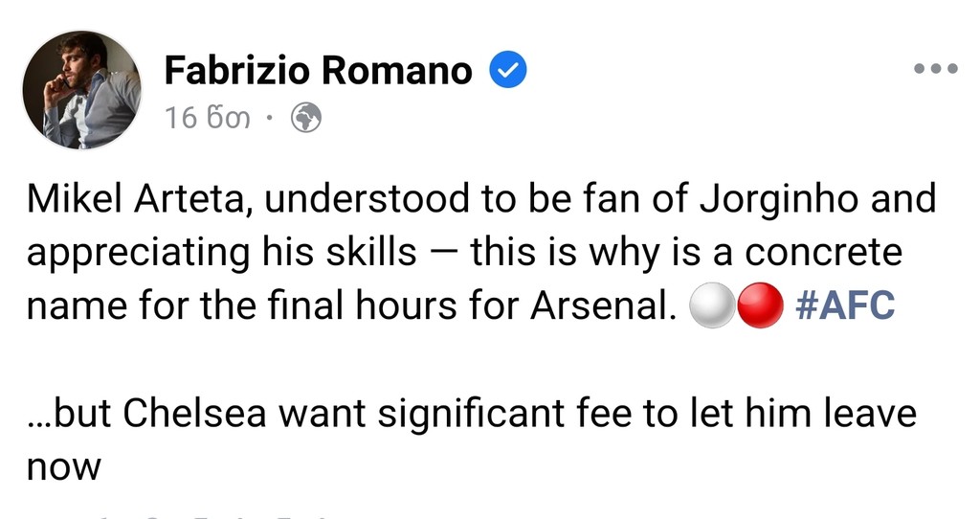Click the "16 წთ" post timestamp
Viewport: 980px width, 519px height.
tap(207, 118)
